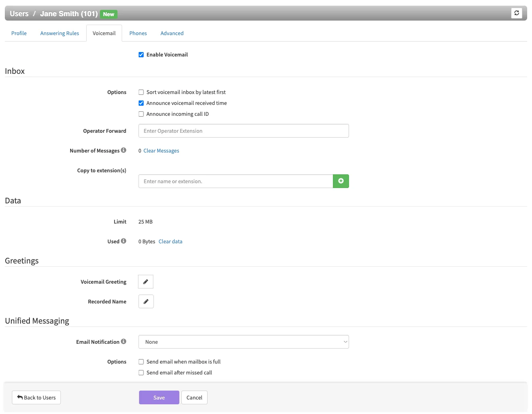532x414 pixels.
Task: Click the refresh icon in header bar
Action: [x=516, y=13]
